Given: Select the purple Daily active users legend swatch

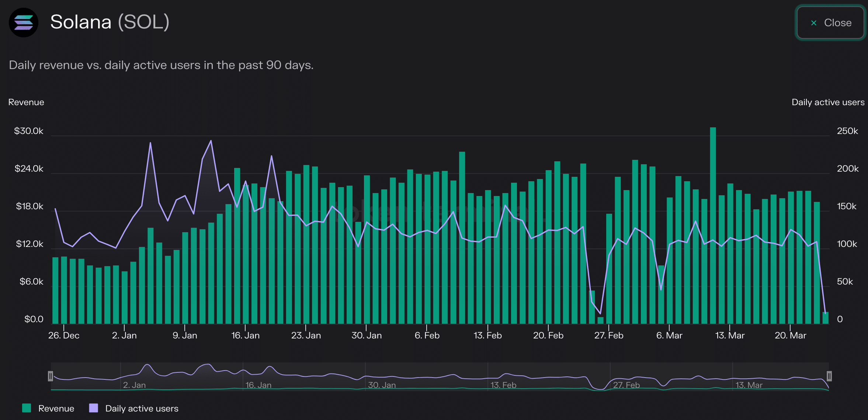Looking at the screenshot, I should (93, 408).
